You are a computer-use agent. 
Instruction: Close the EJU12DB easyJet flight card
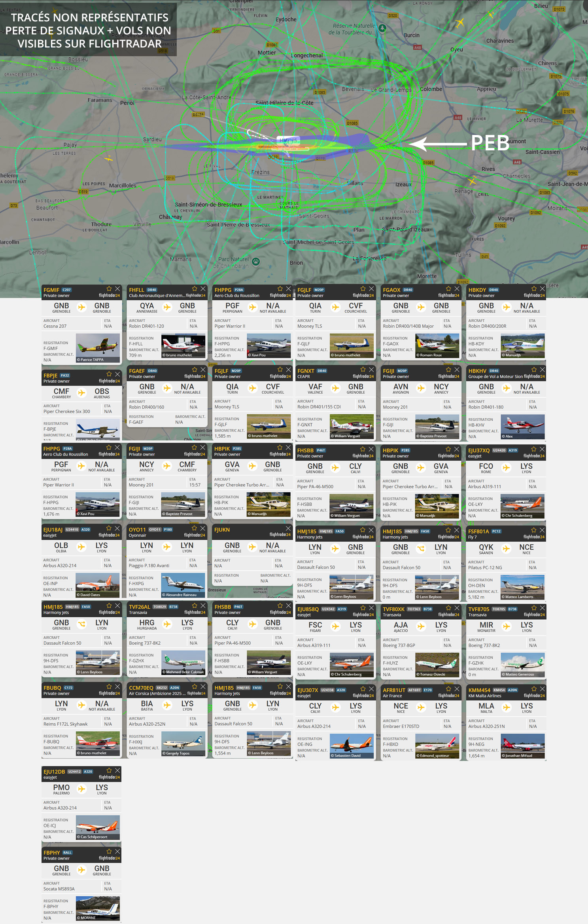pyautogui.click(x=117, y=770)
